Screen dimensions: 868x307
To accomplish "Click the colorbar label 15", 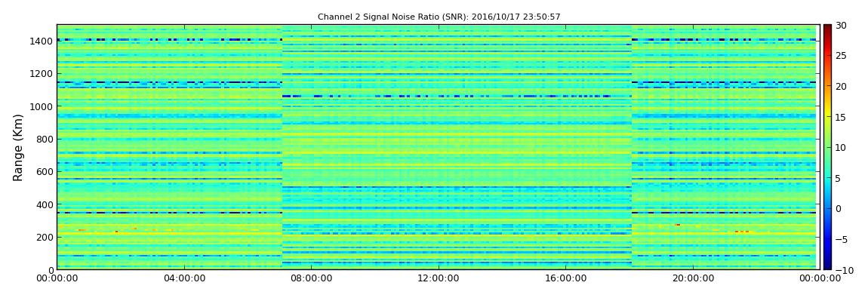I will click(x=841, y=117).
